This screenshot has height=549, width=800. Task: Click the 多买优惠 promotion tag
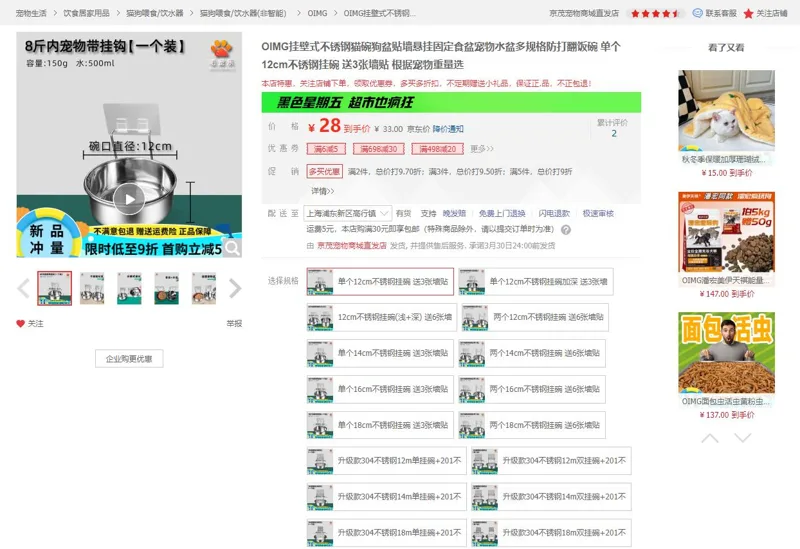(x=324, y=171)
